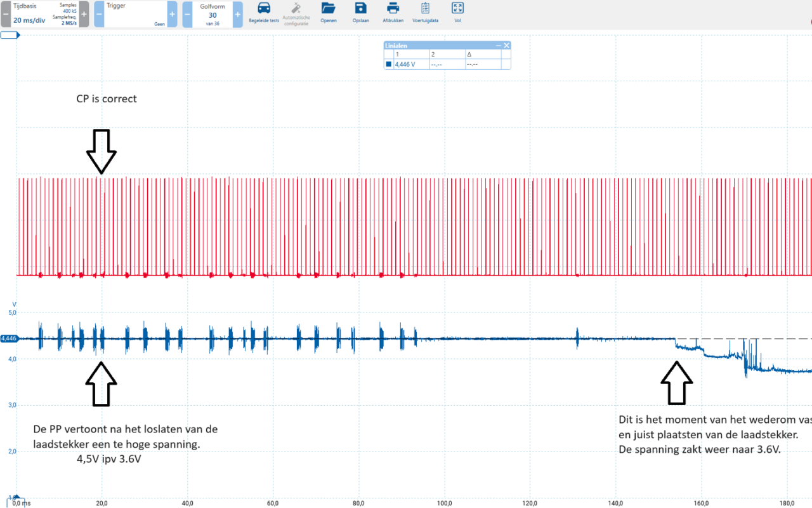Image resolution: width=812 pixels, height=508 pixels.
Task: Increase Trigger setting with plus button
Action: (x=173, y=14)
